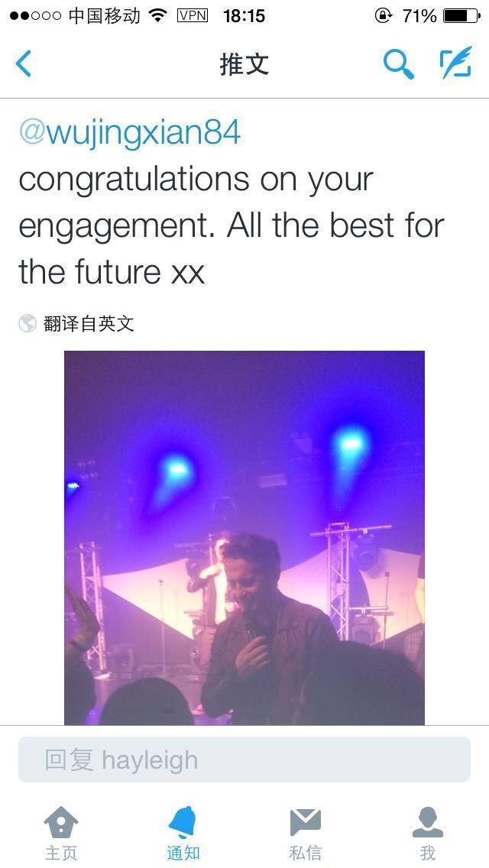Image resolution: width=489 pixels, height=868 pixels.
Task: Compose a new tweet with quill icon
Action: click(x=456, y=62)
